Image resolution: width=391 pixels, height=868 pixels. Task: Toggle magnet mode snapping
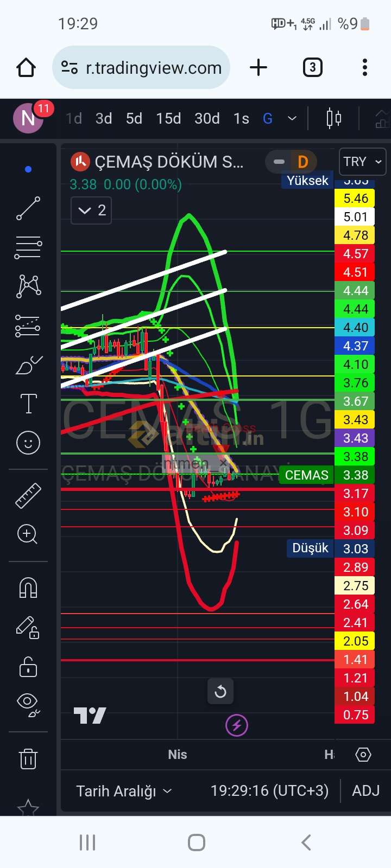click(28, 587)
